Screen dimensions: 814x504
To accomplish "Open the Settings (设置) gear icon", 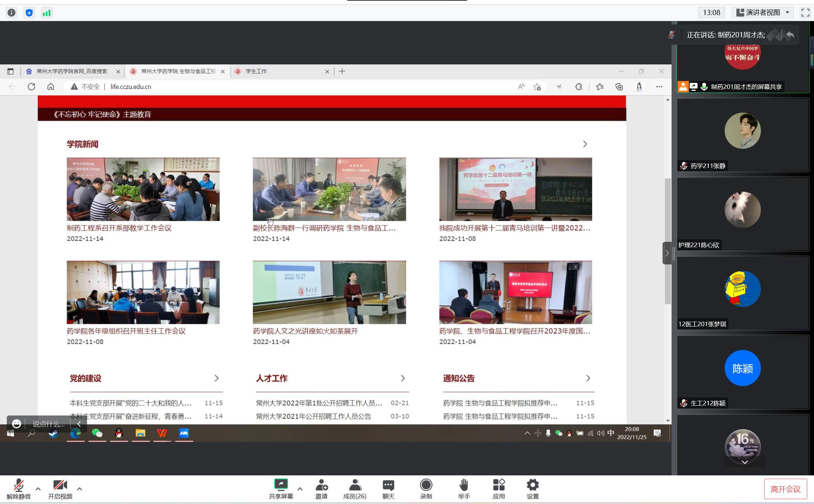I will (x=532, y=485).
